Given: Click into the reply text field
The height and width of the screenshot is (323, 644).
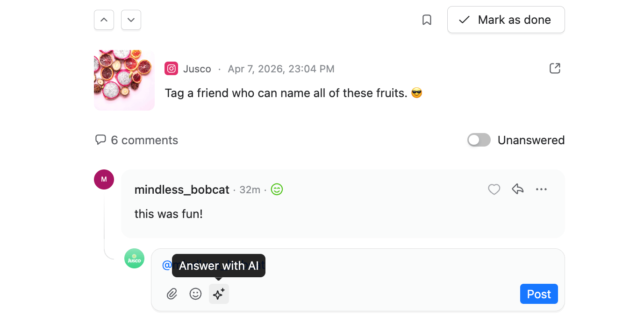Looking at the screenshot, I should point(358,266).
